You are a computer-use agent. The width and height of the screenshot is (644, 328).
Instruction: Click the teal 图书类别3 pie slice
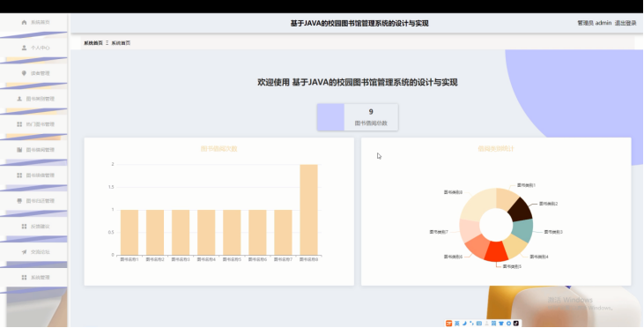tap(522, 230)
